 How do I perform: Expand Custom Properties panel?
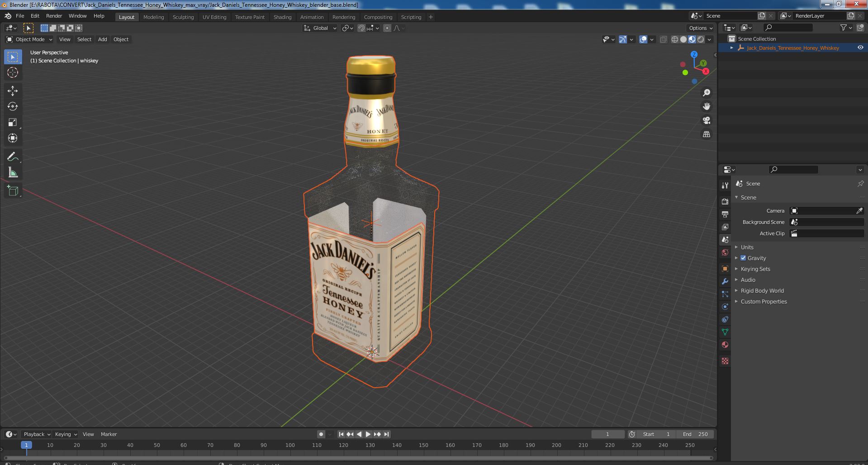(764, 301)
